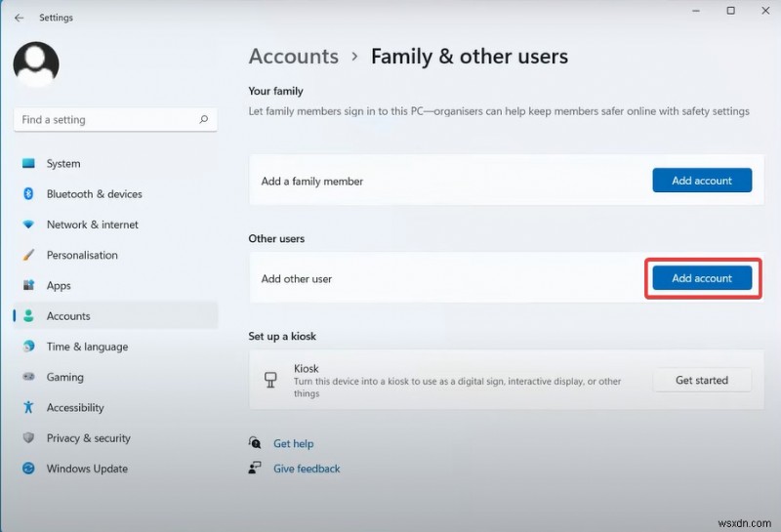781x532 pixels.
Task: Click the Windows Update icon
Action: (x=28, y=470)
